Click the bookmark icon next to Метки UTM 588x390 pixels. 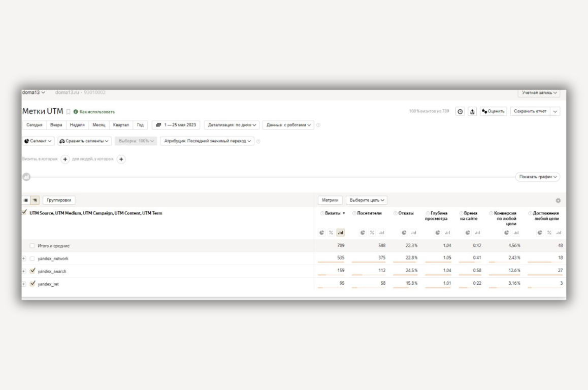(x=68, y=112)
